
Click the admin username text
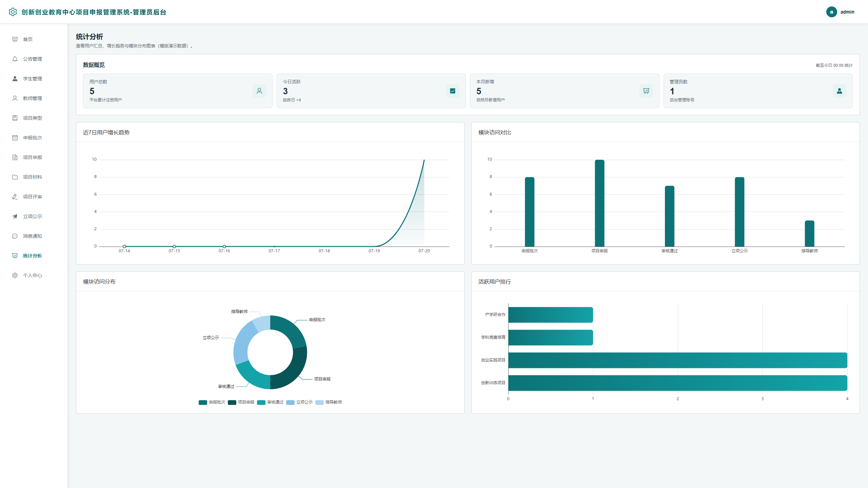[847, 12]
